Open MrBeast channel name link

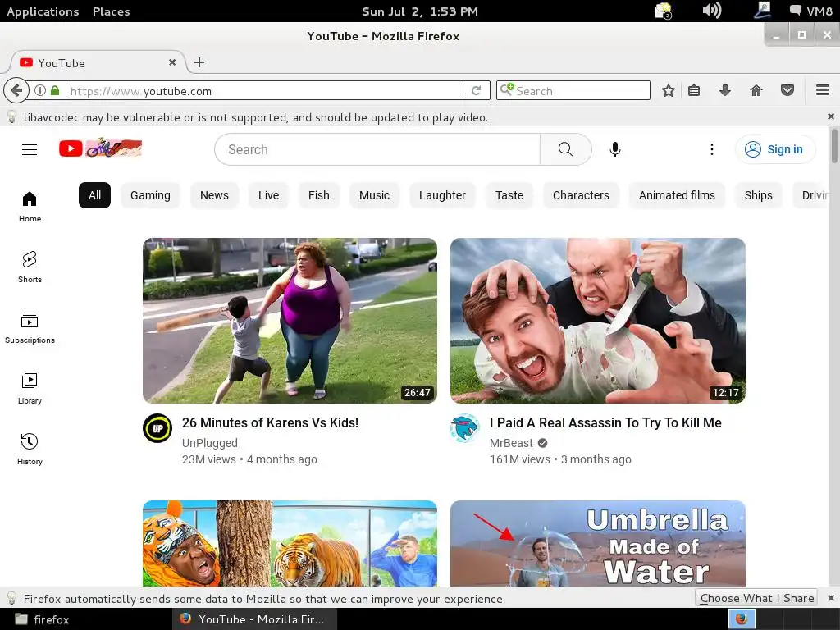click(511, 443)
